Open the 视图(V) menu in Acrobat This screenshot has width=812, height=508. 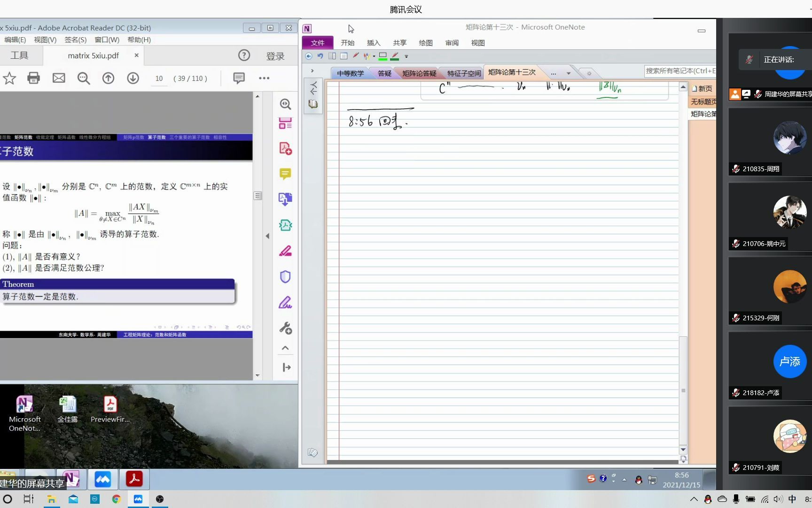(x=45, y=40)
